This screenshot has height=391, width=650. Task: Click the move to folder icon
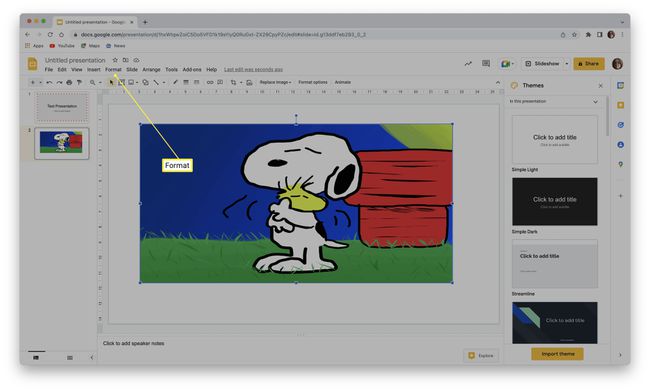[126, 60]
